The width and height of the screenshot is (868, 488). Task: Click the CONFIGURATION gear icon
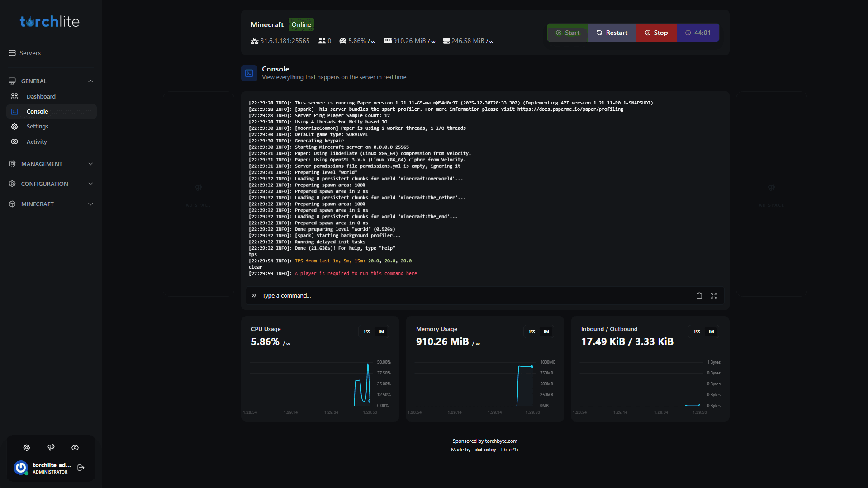12,184
